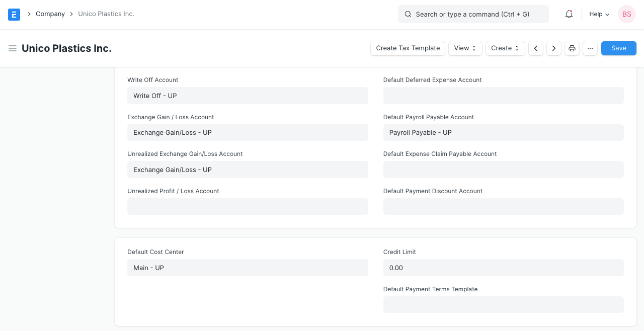Expand the View dropdown
644x331 pixels.
465,48
